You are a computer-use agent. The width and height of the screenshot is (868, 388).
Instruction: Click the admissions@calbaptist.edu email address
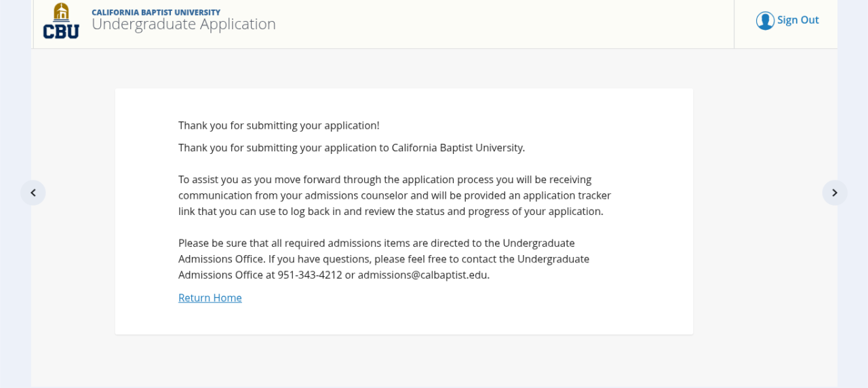point(423,275)
